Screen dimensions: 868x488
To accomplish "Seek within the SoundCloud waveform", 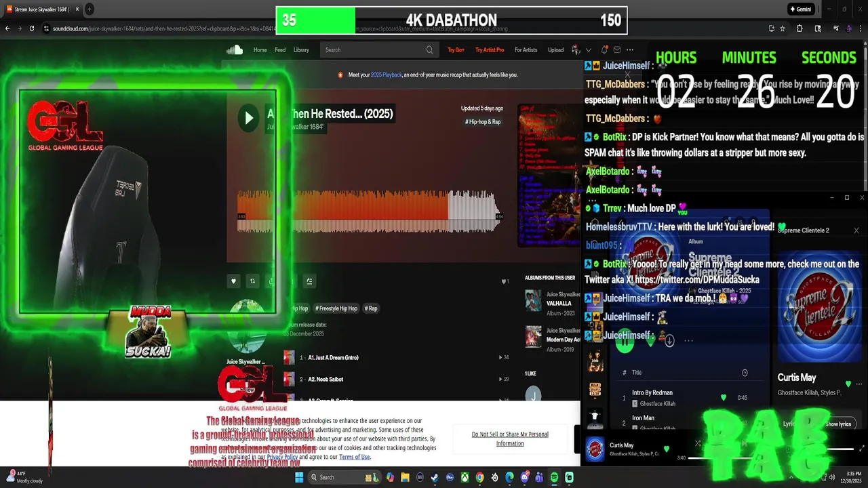I will click(370, 210).
